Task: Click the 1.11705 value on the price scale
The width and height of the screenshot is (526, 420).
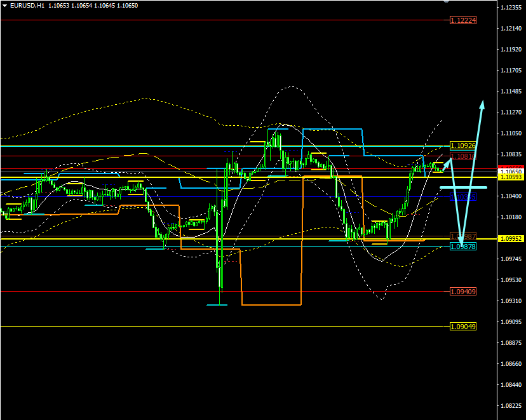Action: pos(511,71)
